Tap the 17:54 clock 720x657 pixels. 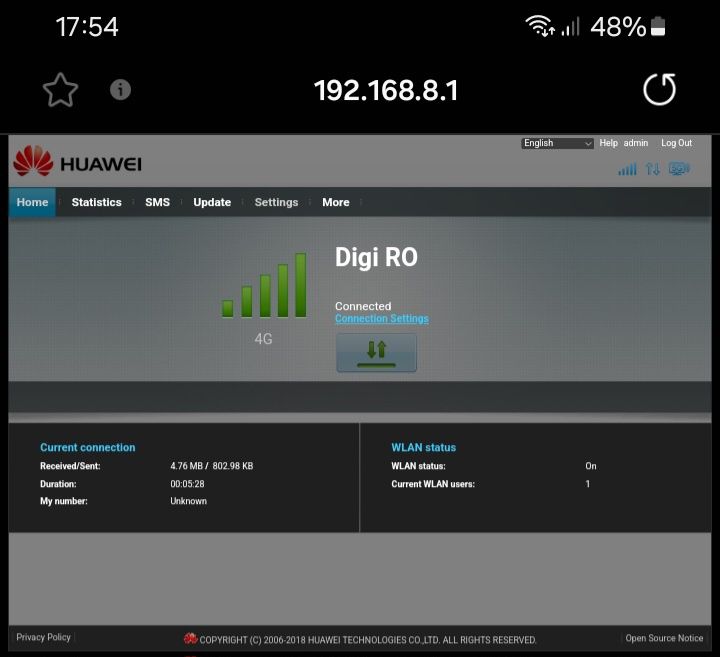87,27
